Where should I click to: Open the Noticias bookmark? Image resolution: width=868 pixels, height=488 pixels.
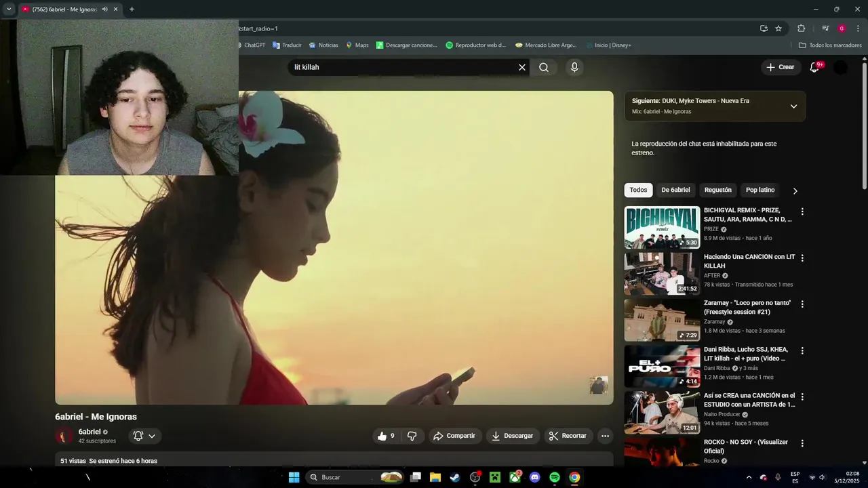(323, 45)
